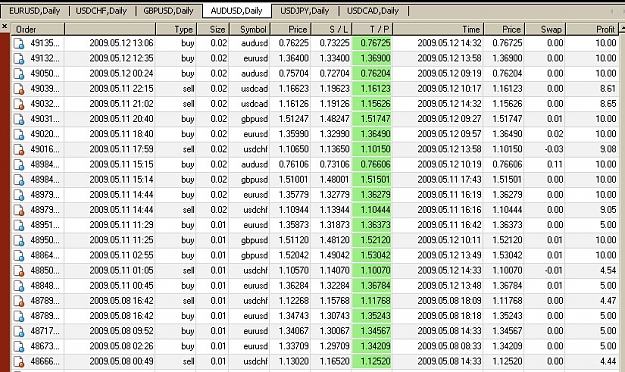Click close time 2009.05.08 18:18
Viewport: 625px width, 372px height.
tap(449, 316)
